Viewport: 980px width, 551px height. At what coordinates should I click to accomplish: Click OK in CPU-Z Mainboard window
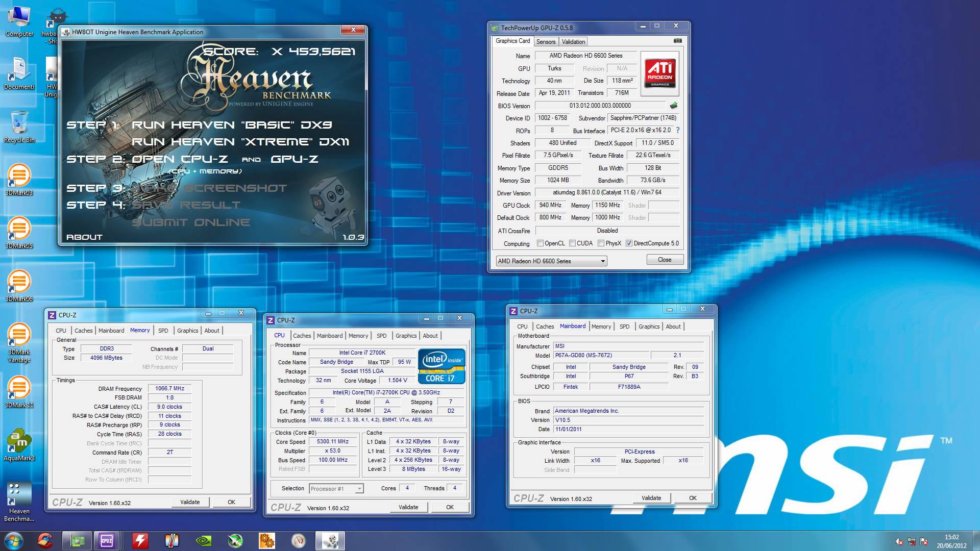[x=693, y=498]
